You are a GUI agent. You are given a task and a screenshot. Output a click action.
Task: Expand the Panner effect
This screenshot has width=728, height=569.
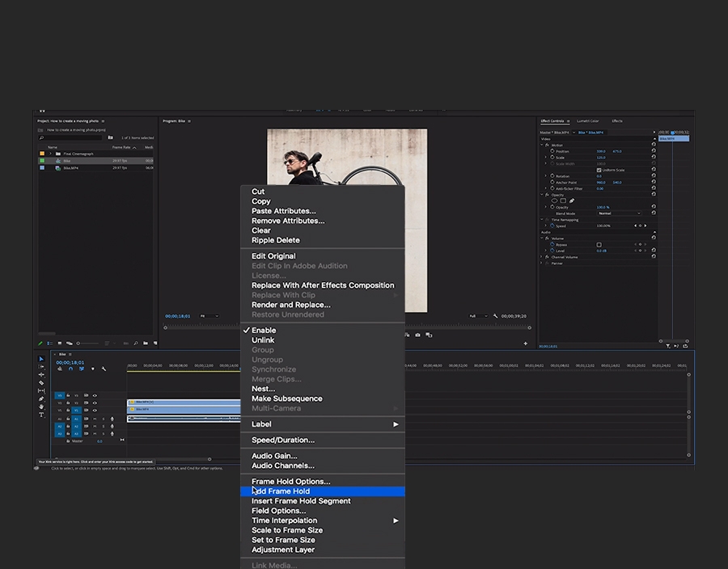[541, 263]
